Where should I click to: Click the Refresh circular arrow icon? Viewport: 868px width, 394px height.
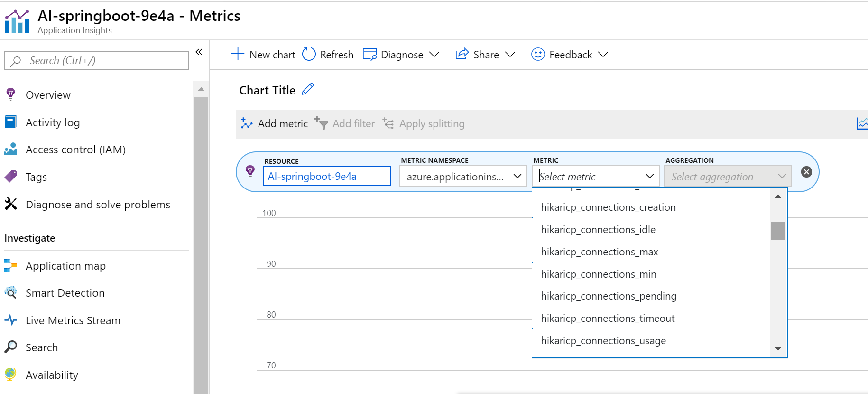309,54
